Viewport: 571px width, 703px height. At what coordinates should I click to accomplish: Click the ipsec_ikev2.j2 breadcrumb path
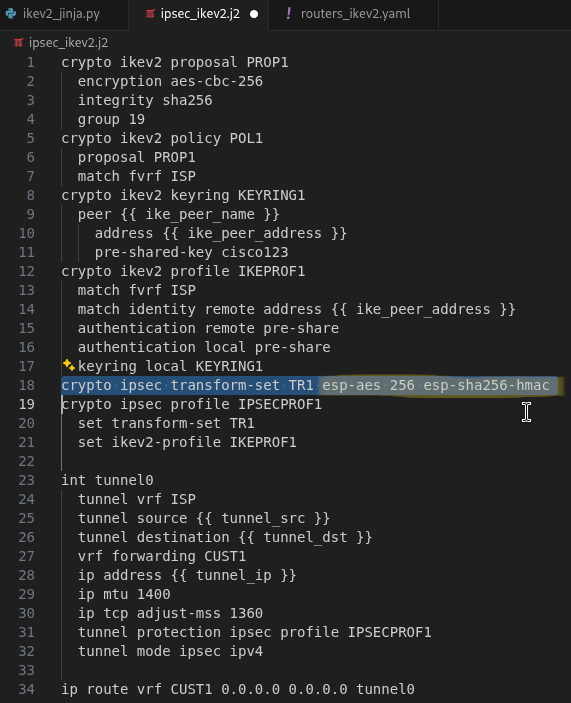click(x=68, y=43)
